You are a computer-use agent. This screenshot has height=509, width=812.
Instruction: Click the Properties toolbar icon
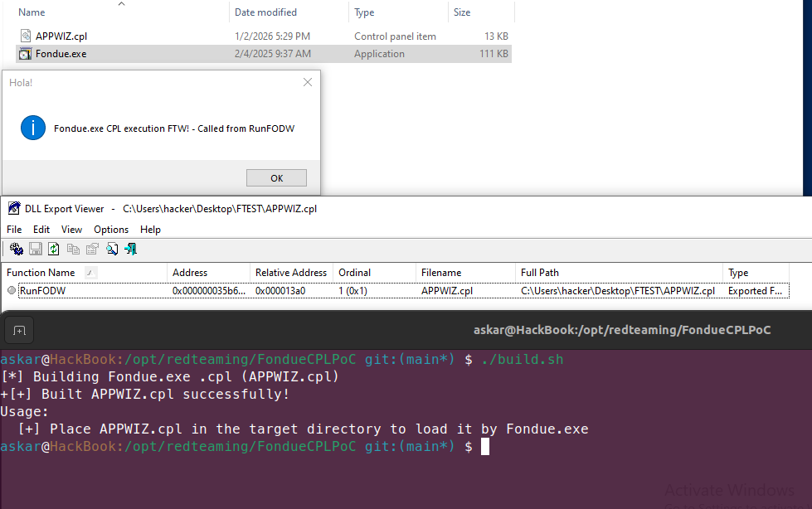click(x=92, y=249)
